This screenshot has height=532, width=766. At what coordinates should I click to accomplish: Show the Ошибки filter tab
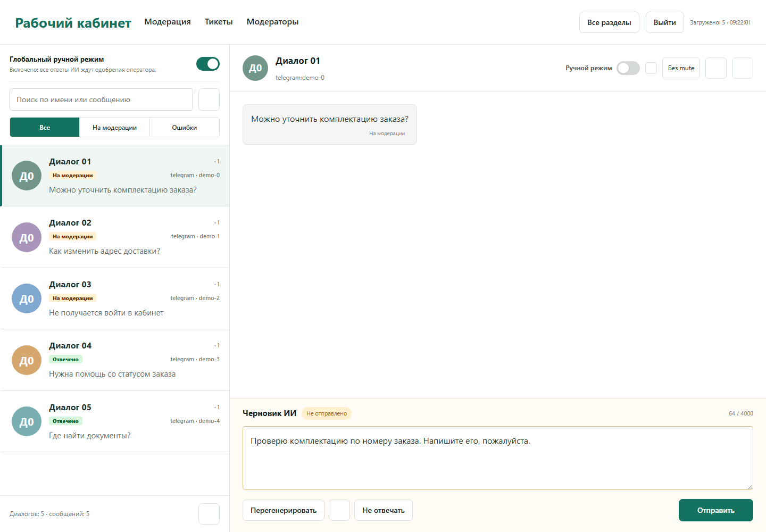pos(185,127)
